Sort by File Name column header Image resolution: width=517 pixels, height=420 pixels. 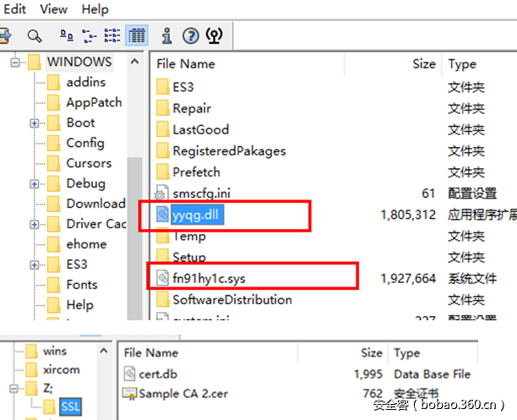pyautogui.click(x=185, y=63)
